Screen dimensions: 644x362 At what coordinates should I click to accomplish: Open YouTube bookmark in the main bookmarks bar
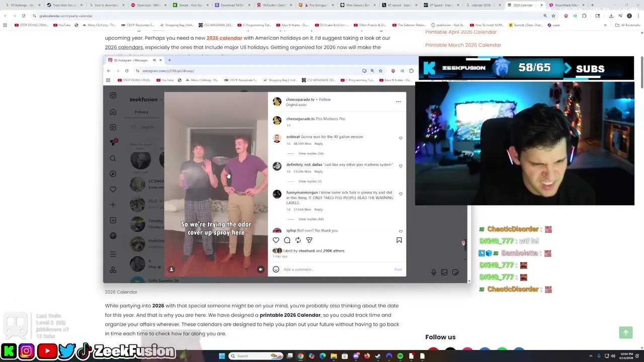point(62,25)
